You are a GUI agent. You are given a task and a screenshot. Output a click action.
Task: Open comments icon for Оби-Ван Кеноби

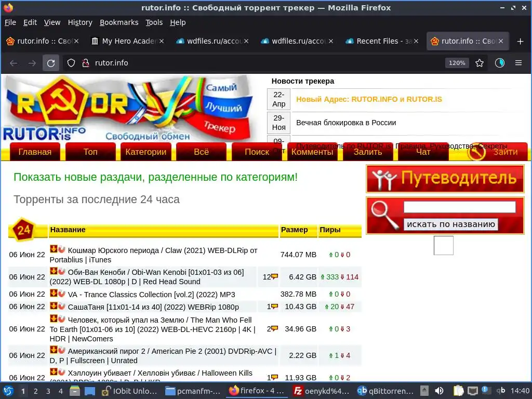click(x=274, y=277)
